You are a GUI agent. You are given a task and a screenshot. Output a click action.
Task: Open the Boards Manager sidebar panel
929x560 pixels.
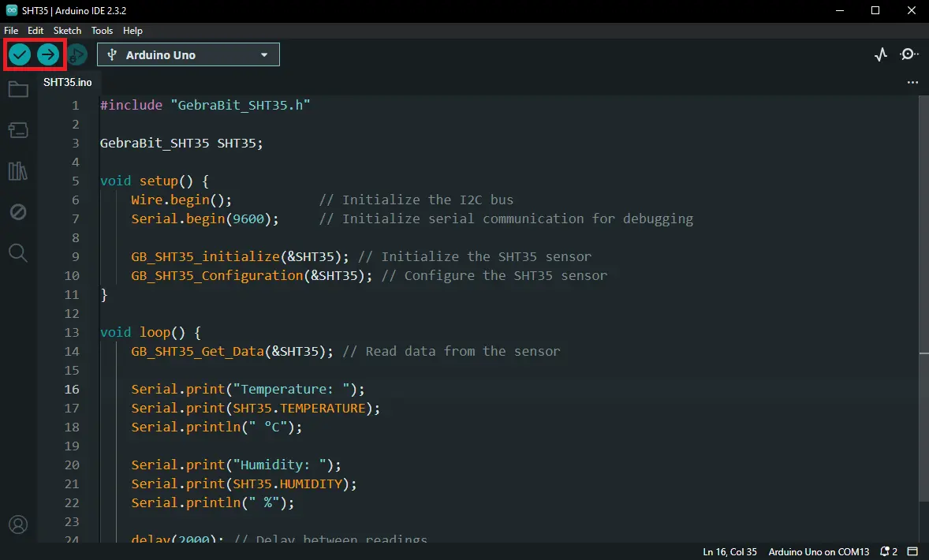tap(18, 130)
